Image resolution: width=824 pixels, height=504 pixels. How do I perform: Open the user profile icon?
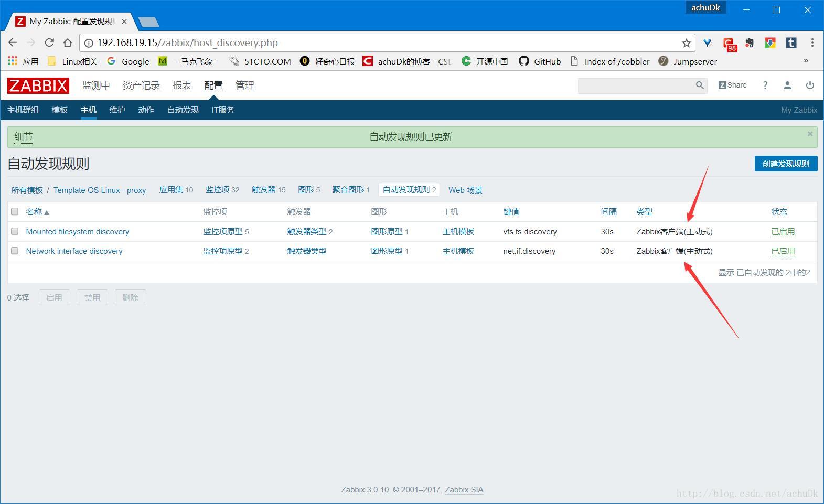coord(787,85)
